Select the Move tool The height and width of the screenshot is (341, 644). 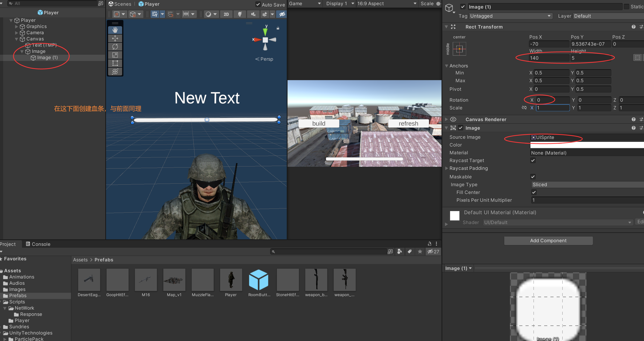pyautogui.click(x=115, y=38)
